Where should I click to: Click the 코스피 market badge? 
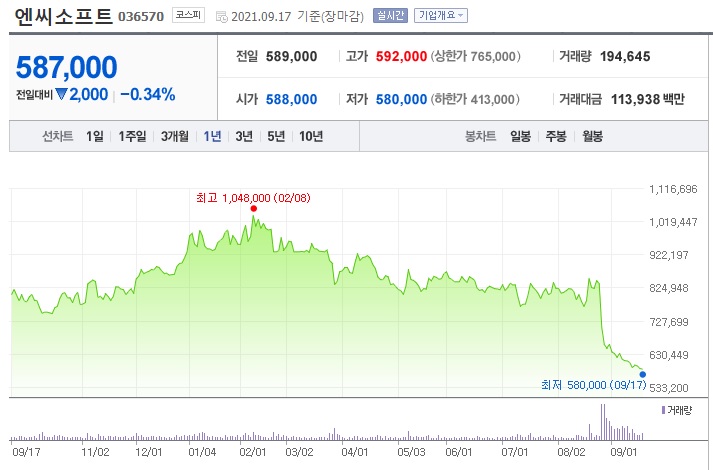coord(188,15)
